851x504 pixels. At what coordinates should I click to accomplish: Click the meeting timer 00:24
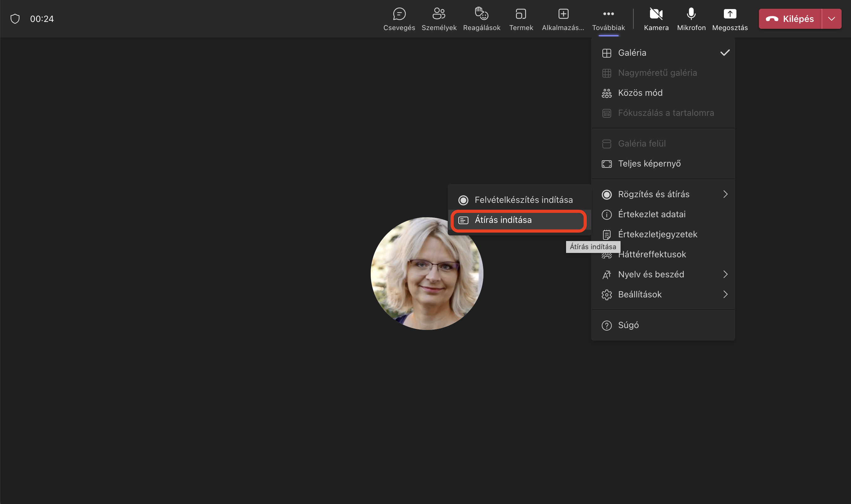(x=42, y=19)
